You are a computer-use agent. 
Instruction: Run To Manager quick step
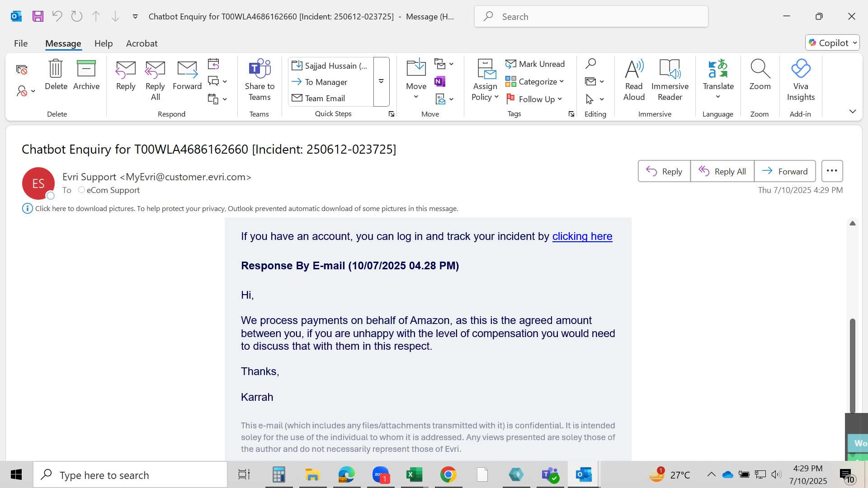(x=330, y=82)
